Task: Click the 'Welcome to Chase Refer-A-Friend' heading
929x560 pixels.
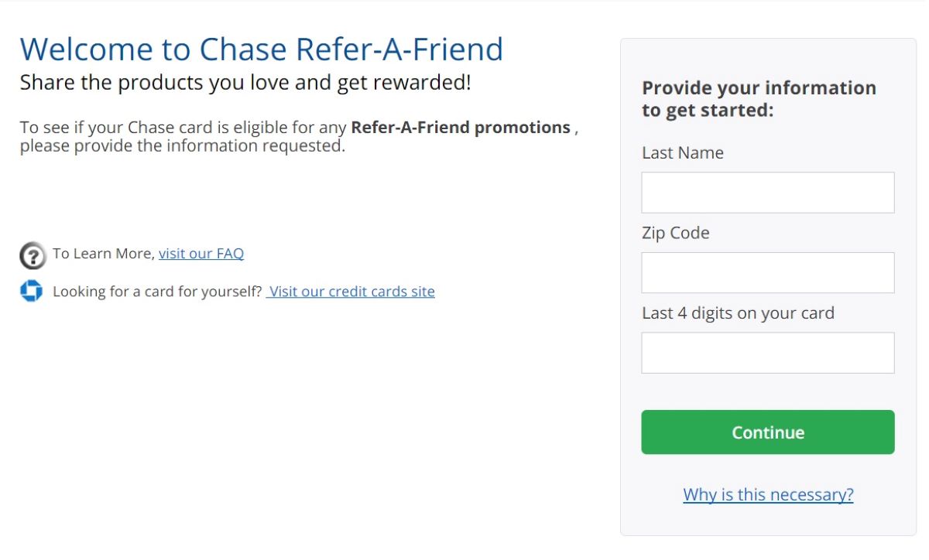Action: point(261,49)
